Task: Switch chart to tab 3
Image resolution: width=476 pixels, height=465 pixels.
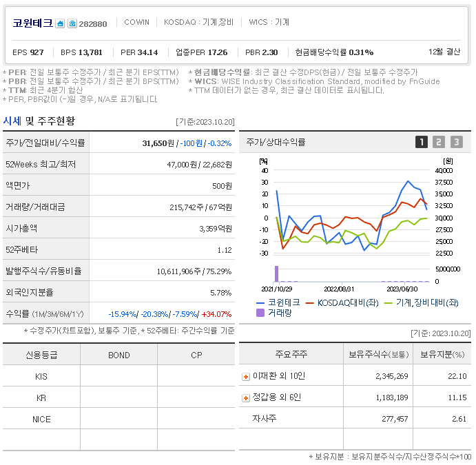Action: pos(456,142)
